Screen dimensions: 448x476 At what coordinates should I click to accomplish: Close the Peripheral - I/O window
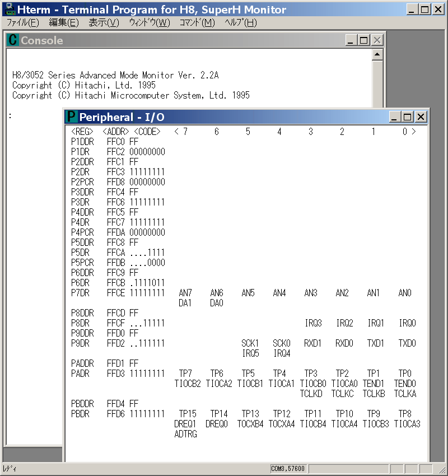(x=421, y=117)
